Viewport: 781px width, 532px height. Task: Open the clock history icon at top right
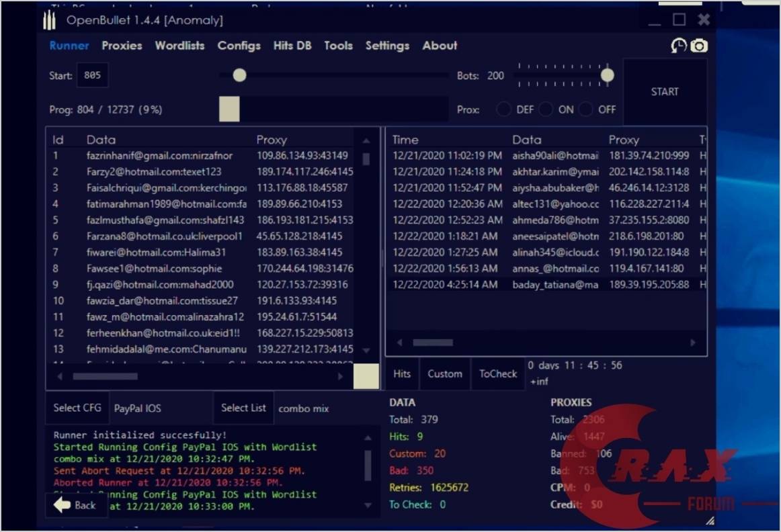point(678,46)
